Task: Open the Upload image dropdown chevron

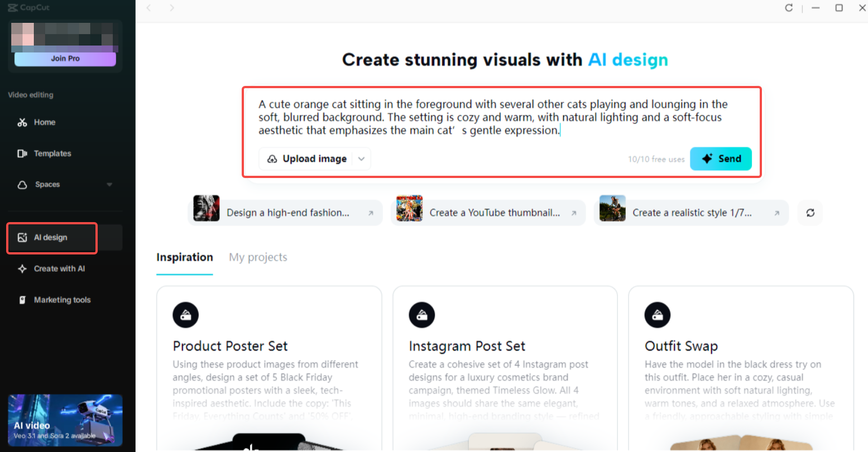Action: click(x=362, y=159)
